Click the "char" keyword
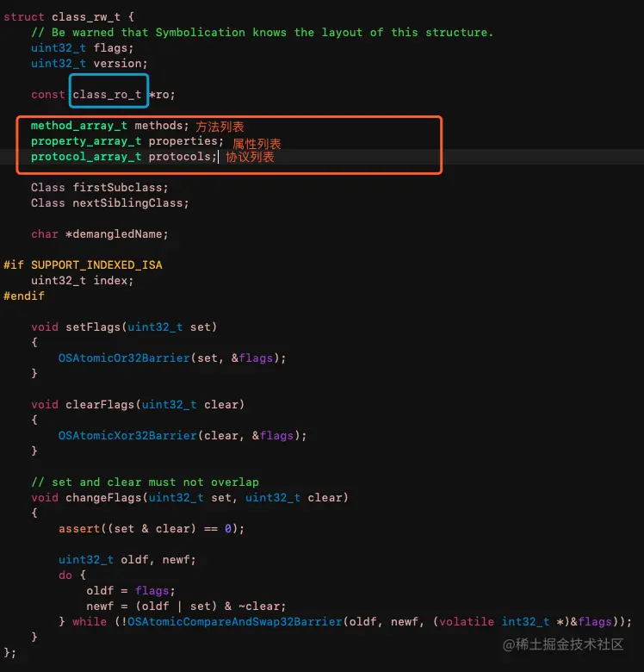Screen dimensions: 644x672 pyautogui.click(x=45, y=234)
